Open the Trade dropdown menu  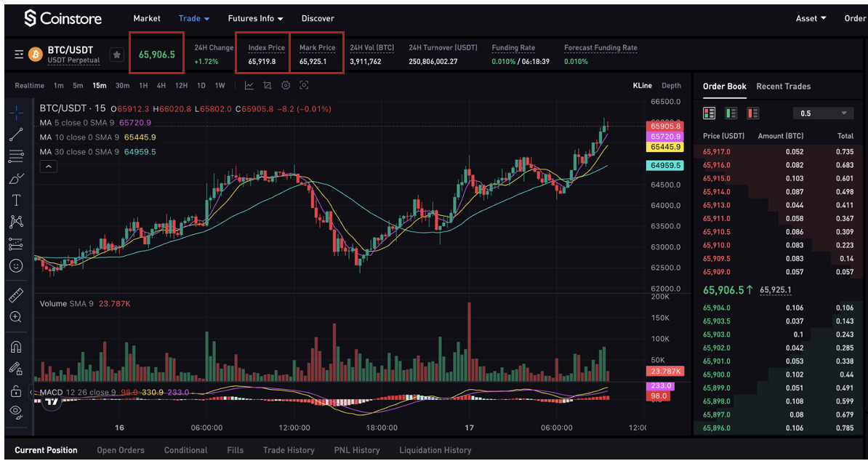(194, 18)
